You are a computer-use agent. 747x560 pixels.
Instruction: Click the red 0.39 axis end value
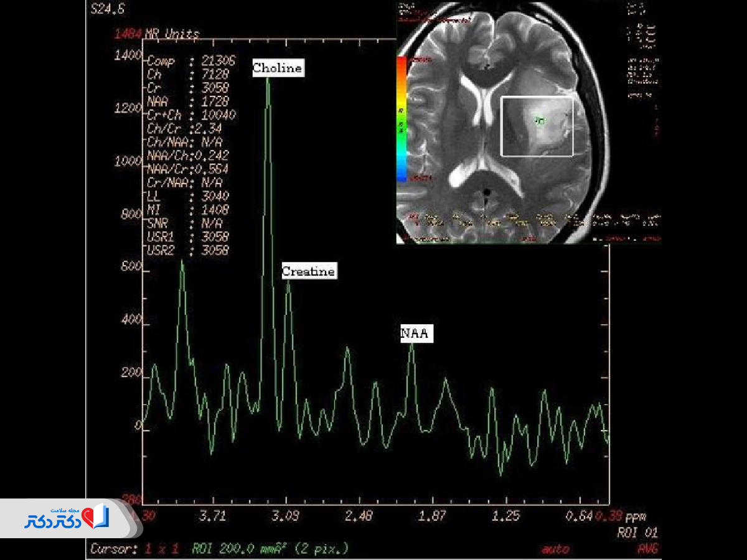[x=608, y=516]
